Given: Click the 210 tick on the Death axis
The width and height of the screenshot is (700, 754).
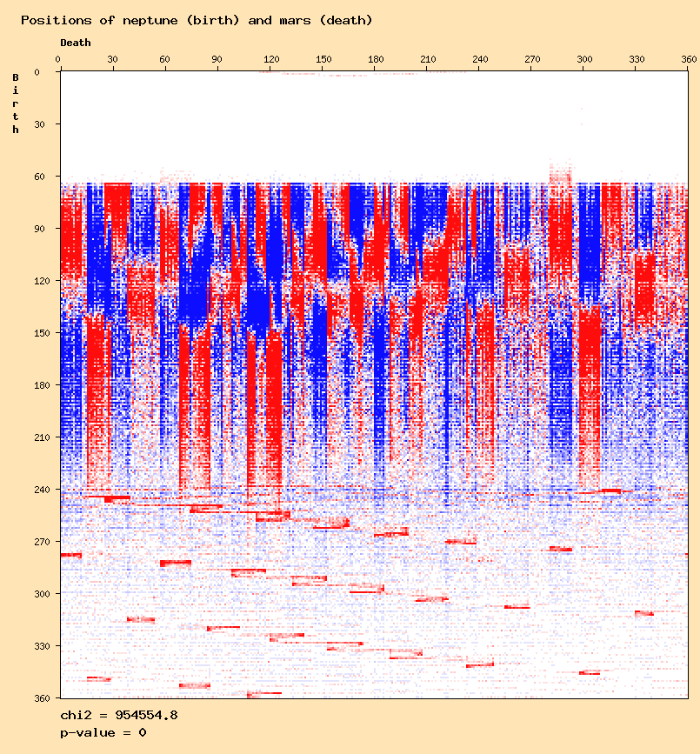Looking at the screenshot, I should [428, 59].
